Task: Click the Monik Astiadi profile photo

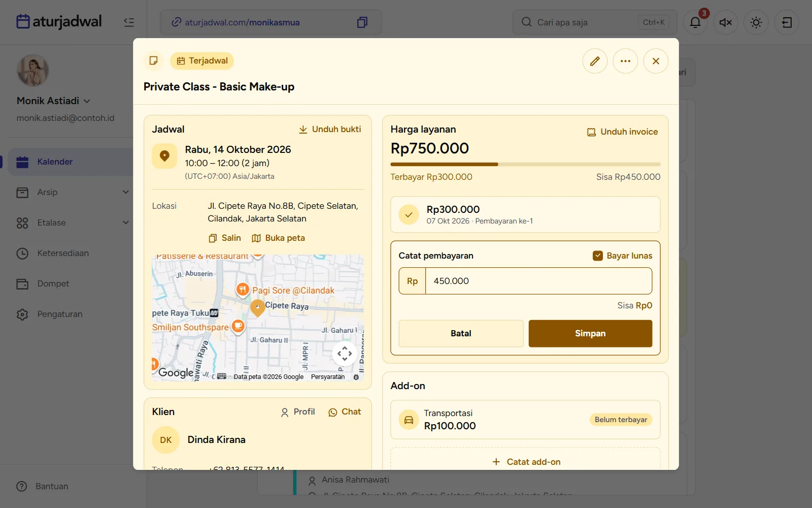Action: 33,71
